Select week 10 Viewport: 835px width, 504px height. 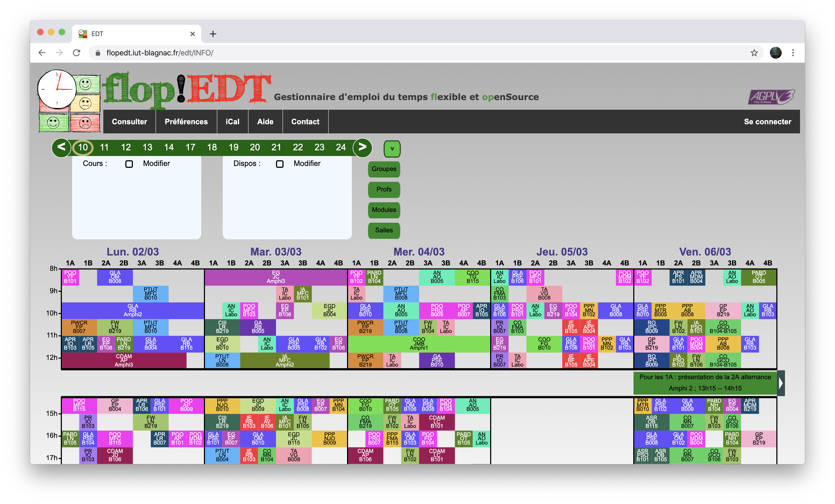point(83,147)
